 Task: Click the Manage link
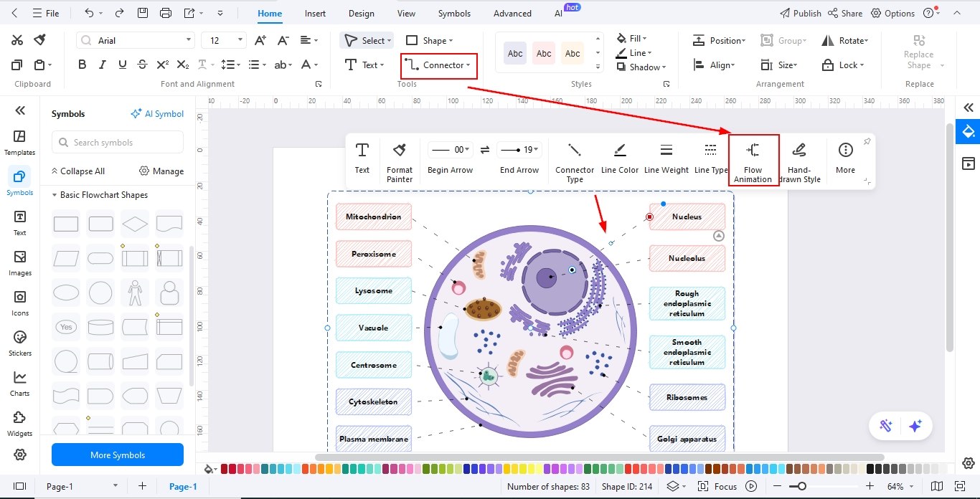pos(161,171)
